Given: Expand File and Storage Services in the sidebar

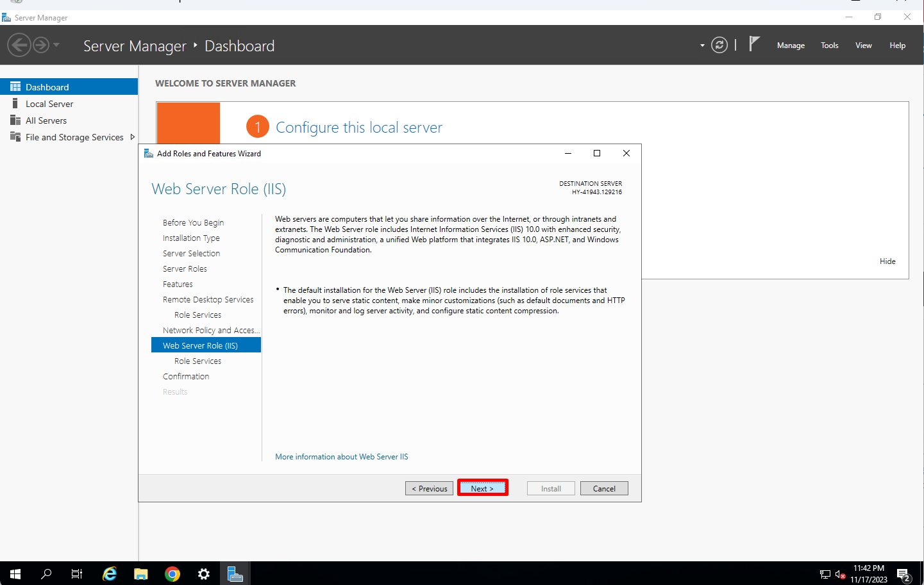Looking at the screenshot, I should 133,136.
